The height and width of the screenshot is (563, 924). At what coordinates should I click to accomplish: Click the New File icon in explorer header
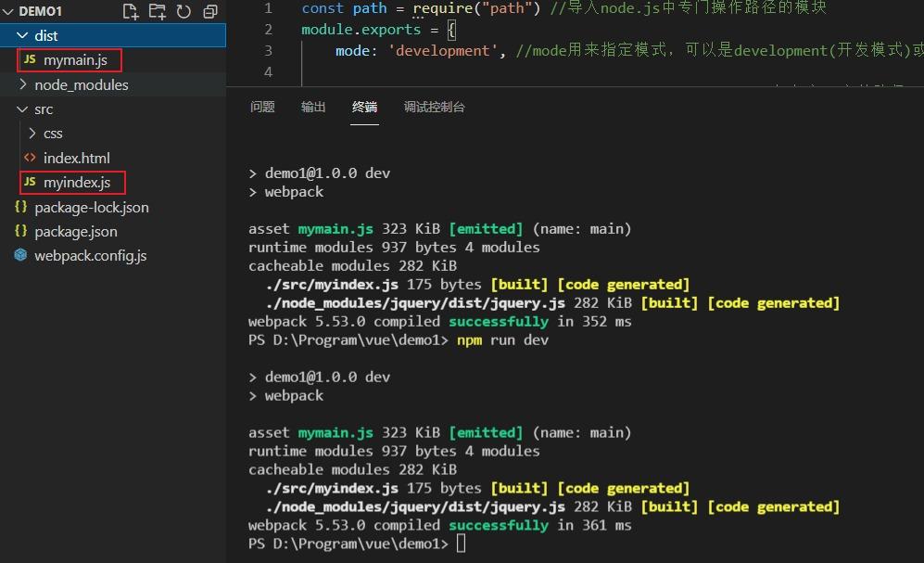coord(131,11)
